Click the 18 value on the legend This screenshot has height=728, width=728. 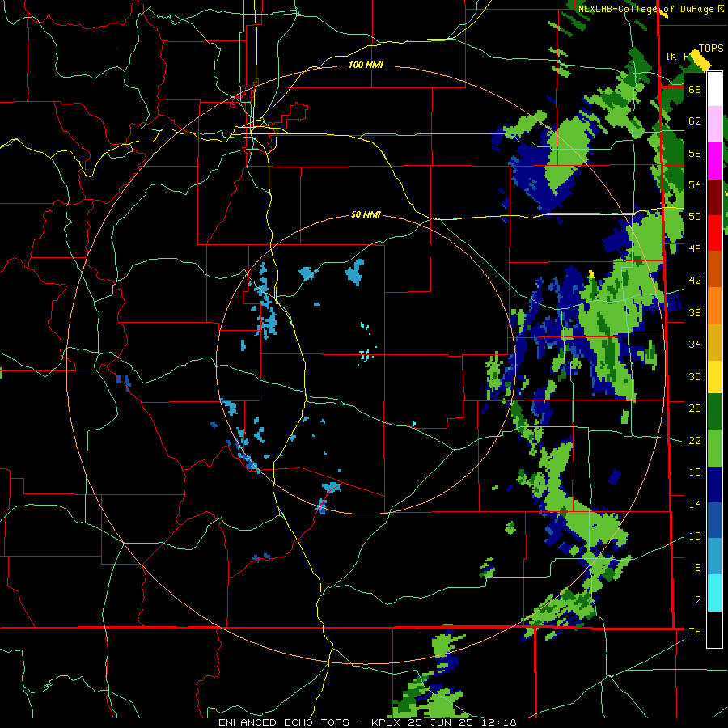[695, 472]
